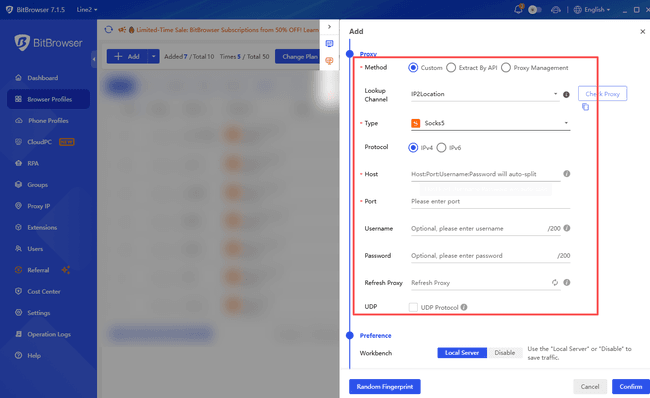Toggle the theme switch in the title bar

pos(535,10)
